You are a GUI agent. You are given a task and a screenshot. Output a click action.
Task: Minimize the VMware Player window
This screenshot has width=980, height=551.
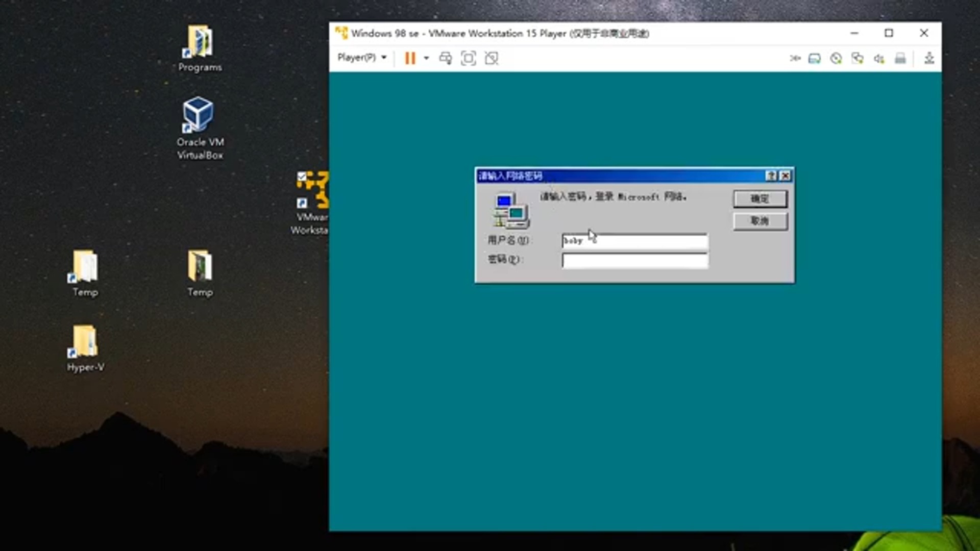854,33
